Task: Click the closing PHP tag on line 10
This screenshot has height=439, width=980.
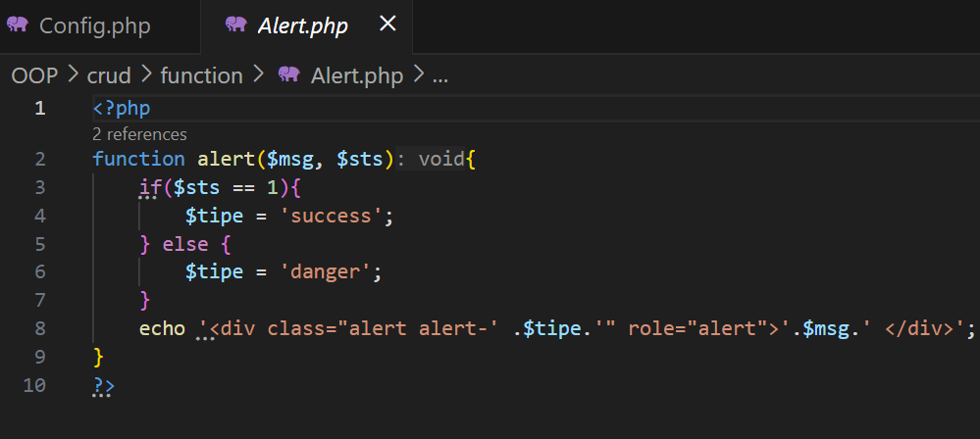Action: [x=103, y=386]
